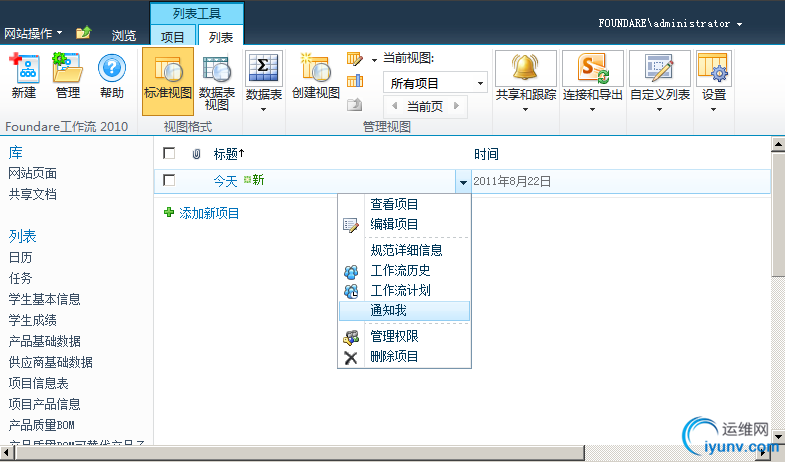Image resolution: width=785 pixels, height=463 pixels.
Task: Choose 删除项目 text in context menu
Action: tap(394, 356)
